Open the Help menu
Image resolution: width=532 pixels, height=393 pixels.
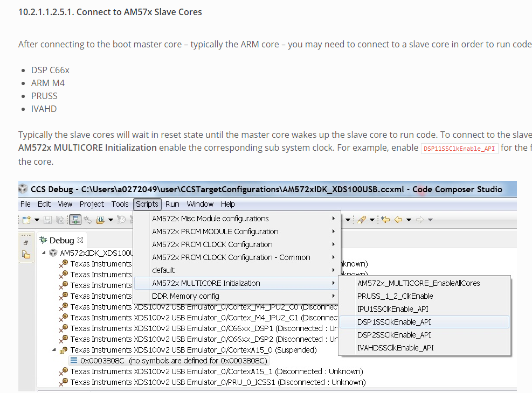click(228, 204)
